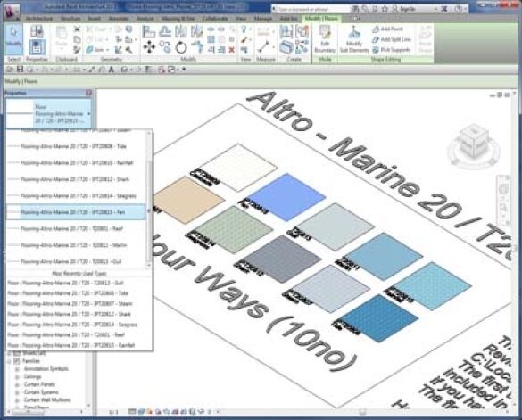Select the Modify | Floors contextual tab

coord(321,19)
